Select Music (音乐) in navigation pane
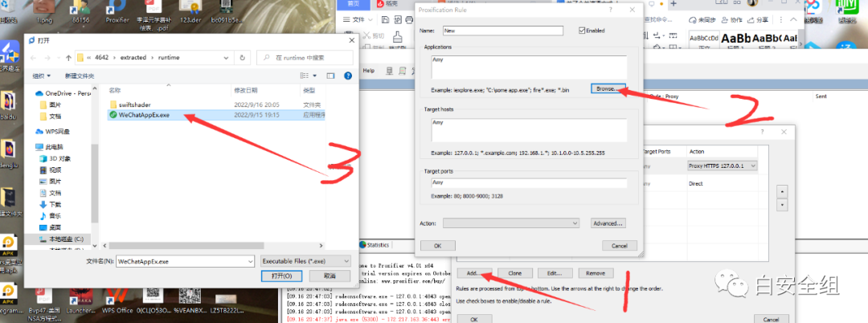This screenshot has width=868, height=323. click(x=51, y=215)
